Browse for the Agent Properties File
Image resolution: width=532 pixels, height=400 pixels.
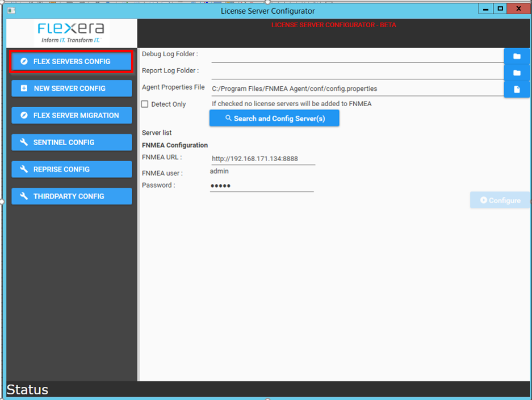click(517, 90)
